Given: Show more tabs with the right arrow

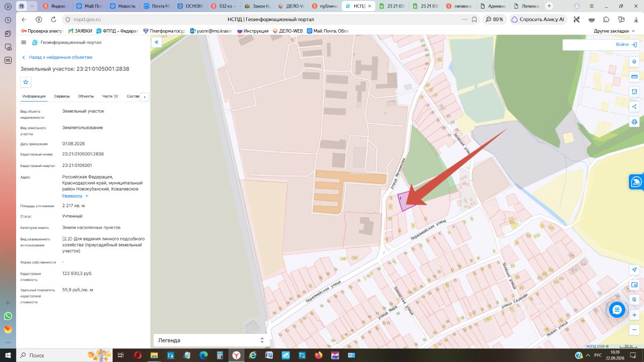Looking at the screenshot, I should coord(145,97).
